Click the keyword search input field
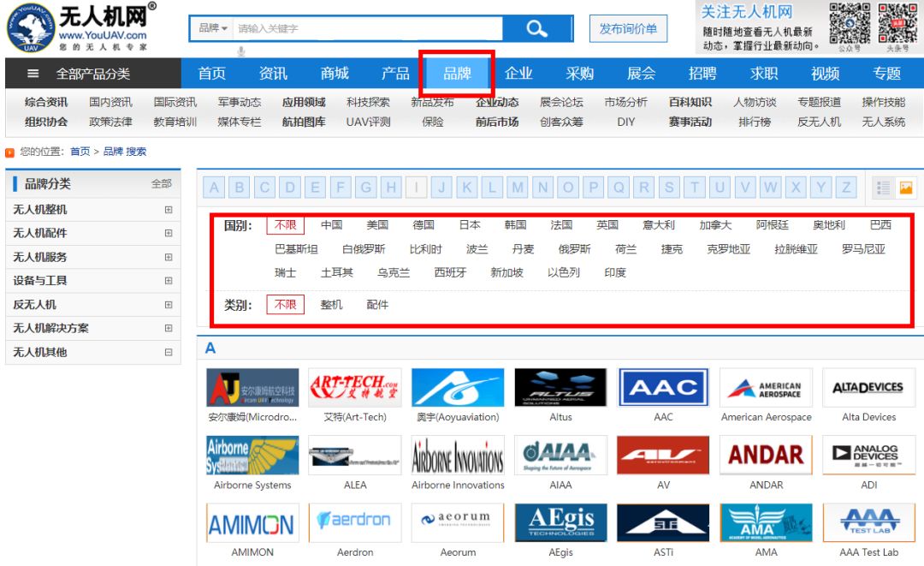The image size is (924, 566). (368, 28)
